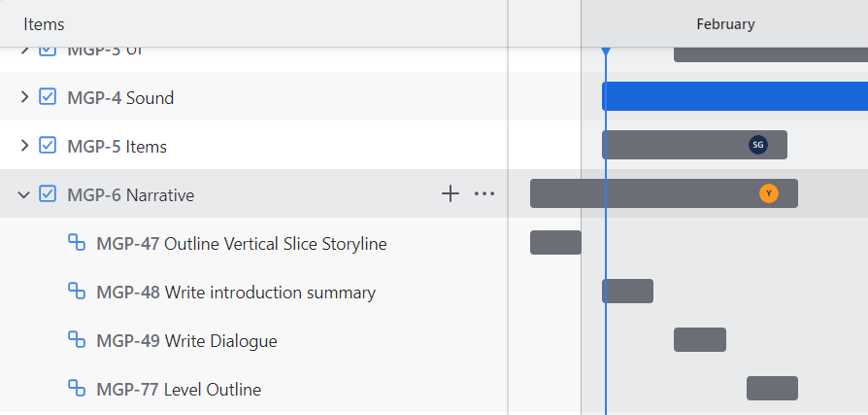This screenshot has height=415, width=868.
Task: Click the checkbox icon for MGP-4 Sound
Action: pyautogui.click(x=48, y=97)
